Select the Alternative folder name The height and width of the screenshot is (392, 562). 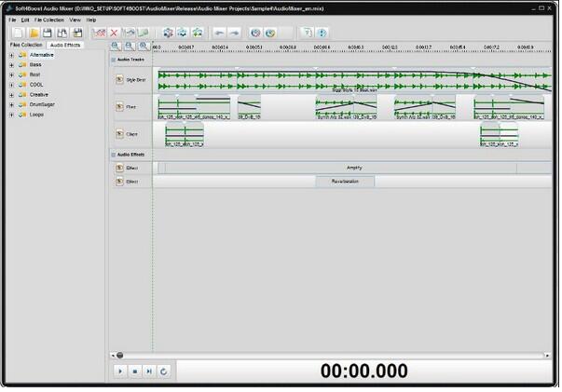pos(42,55)
